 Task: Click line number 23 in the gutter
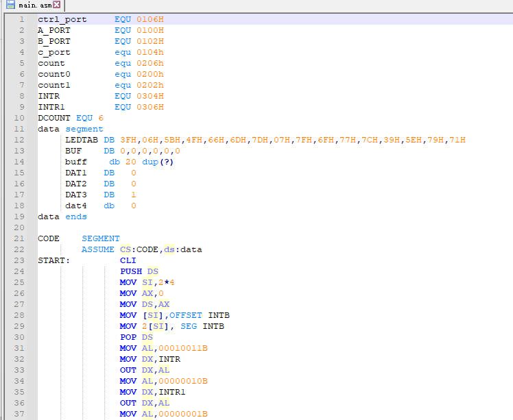pyautogui.click(x=19, y=260)
